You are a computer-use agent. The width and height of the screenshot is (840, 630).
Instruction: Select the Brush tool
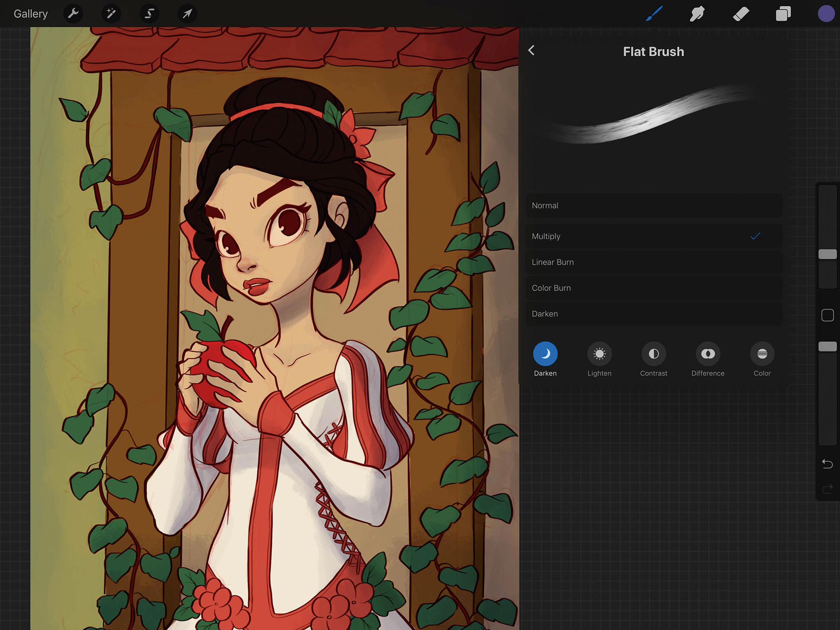point(654,14)
